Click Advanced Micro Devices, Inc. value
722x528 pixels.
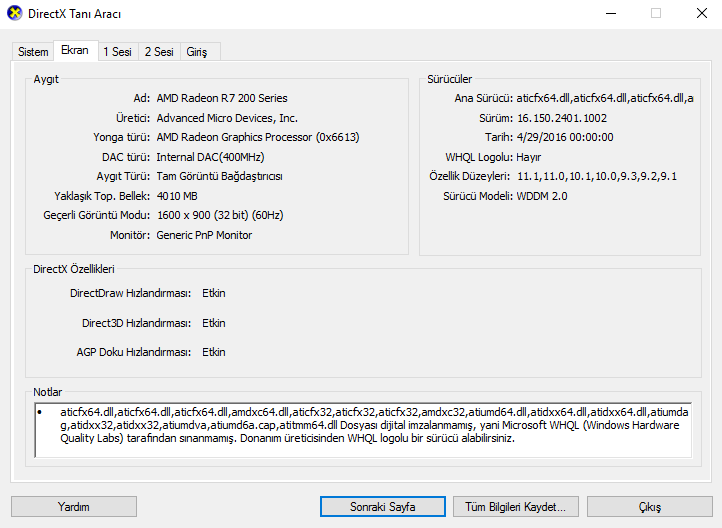pyautogui.click(x=227, y=118)
